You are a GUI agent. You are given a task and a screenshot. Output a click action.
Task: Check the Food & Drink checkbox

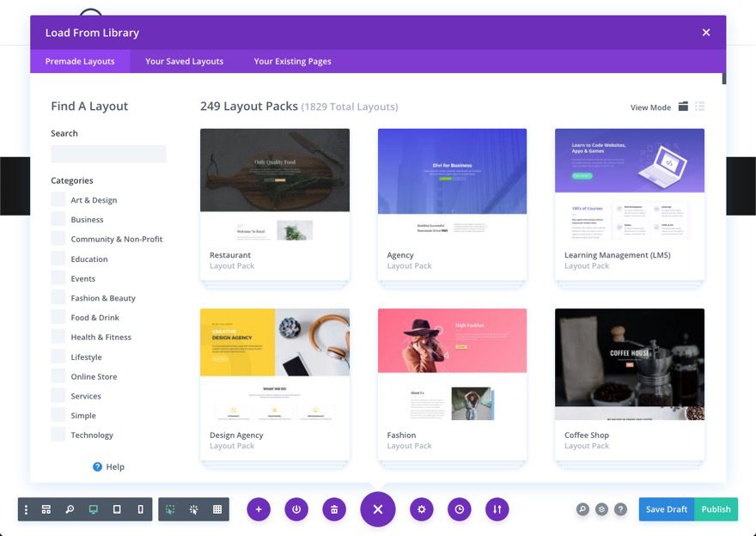click(x=57, y=317)
